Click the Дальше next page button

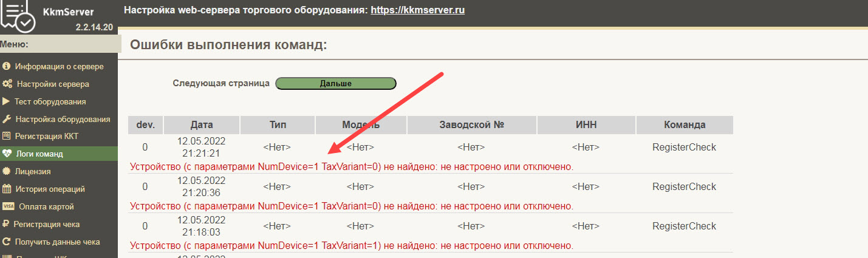click(x=336, y=83)
